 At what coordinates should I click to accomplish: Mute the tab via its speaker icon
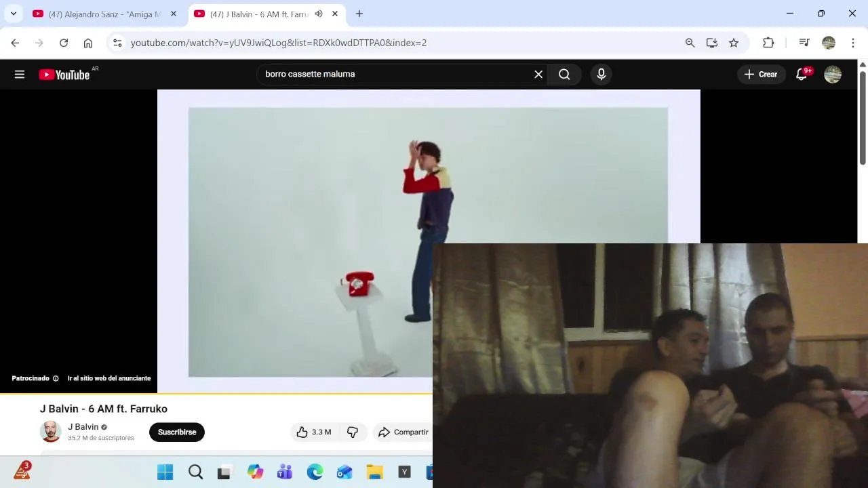319,14
